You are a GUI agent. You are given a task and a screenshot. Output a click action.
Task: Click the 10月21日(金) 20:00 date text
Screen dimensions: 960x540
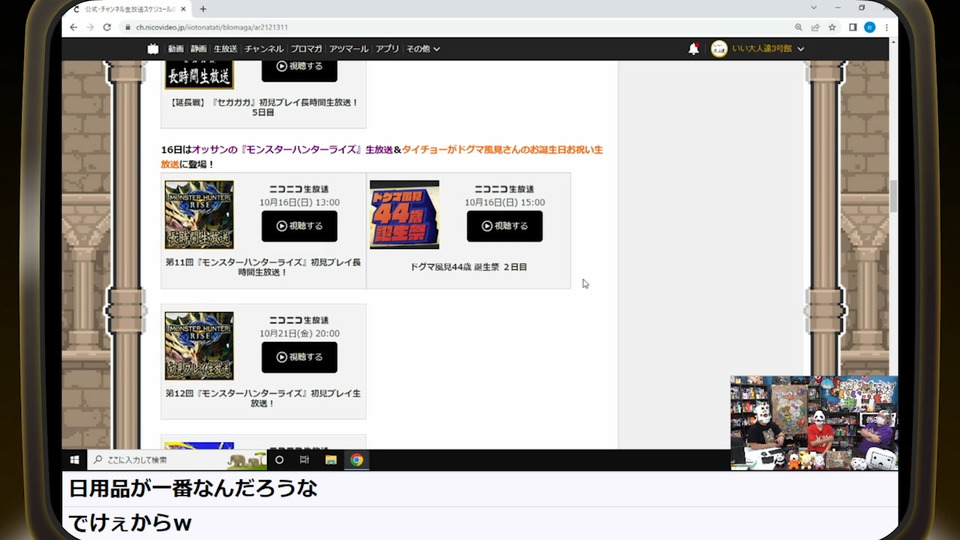299,334
